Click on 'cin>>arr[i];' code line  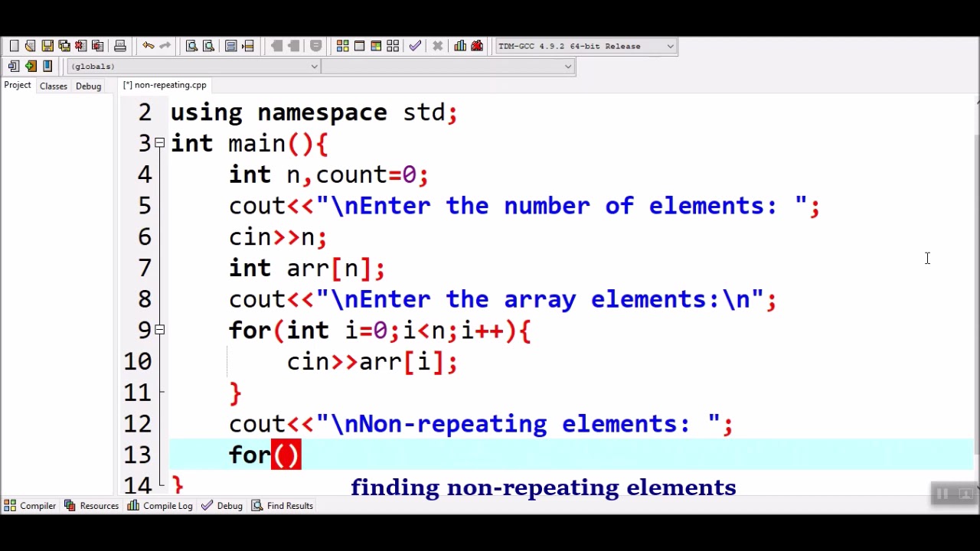[x=372, y=362]
